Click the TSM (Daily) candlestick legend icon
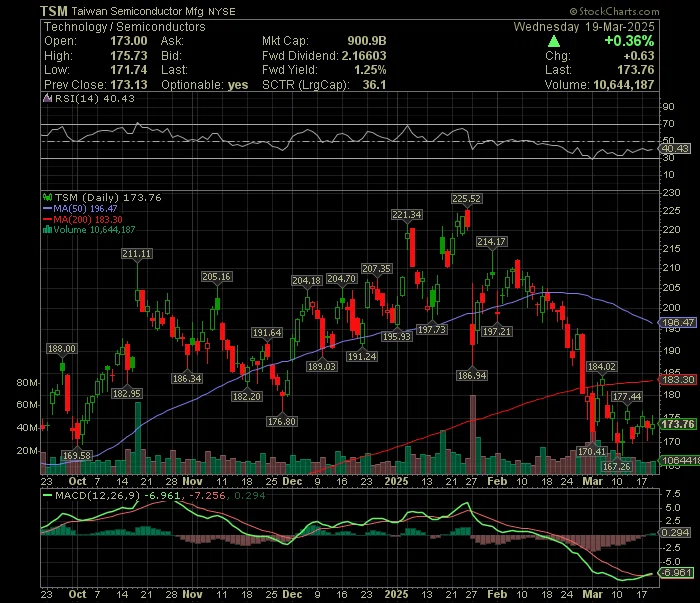This screenshot has height=603, width=700. click(x=47, y=197)
